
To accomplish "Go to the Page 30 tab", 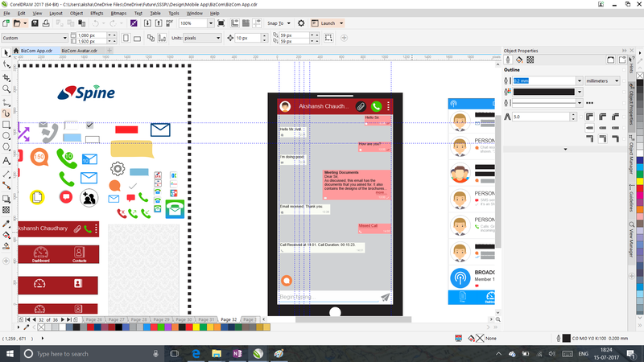I will tap(184, 319).
